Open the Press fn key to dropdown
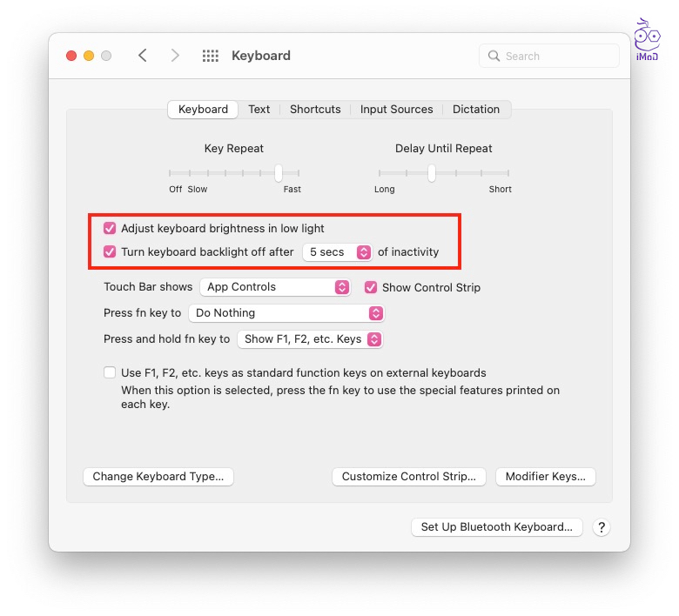Viewport: 679px width, 616px height. click(286, 313)
